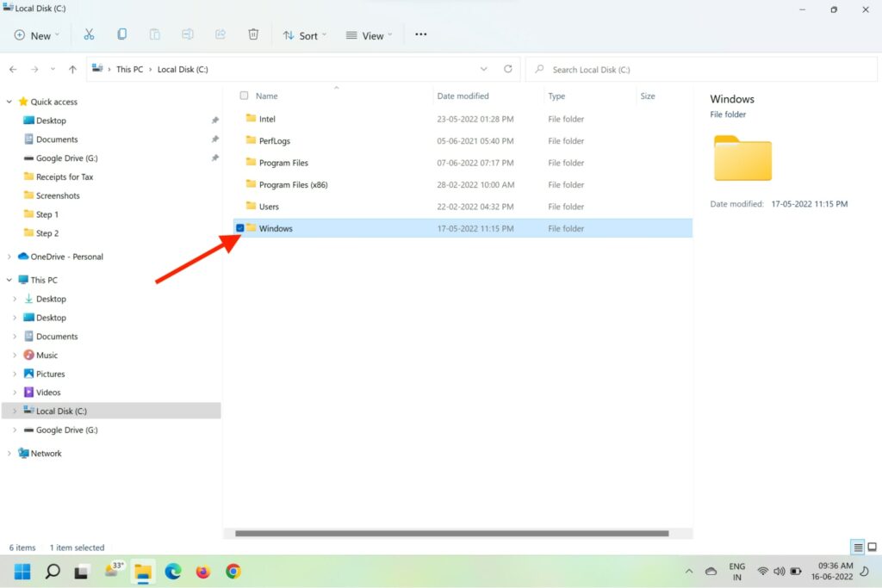The image size is (882, 588).
Task: Click the New button
Action: click(x=36, y=35)
